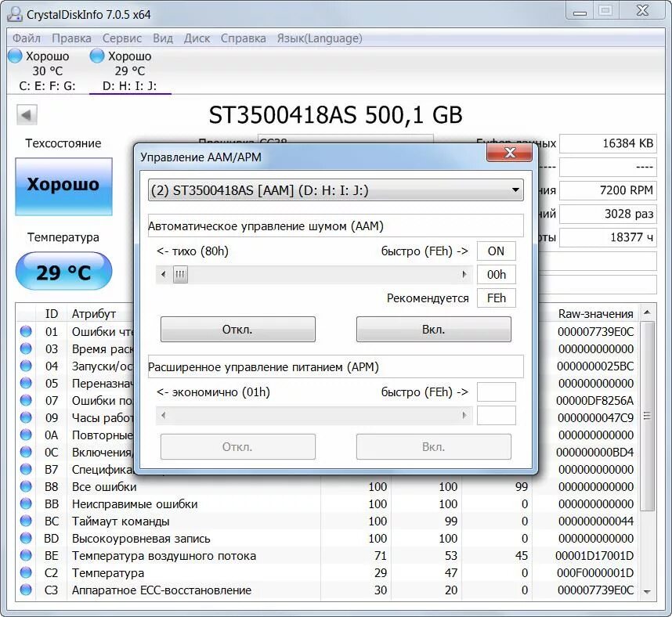Open the disk selection dropdown in AAM/APM dialog
Screen dimensions: 672x617
[335, 189]
